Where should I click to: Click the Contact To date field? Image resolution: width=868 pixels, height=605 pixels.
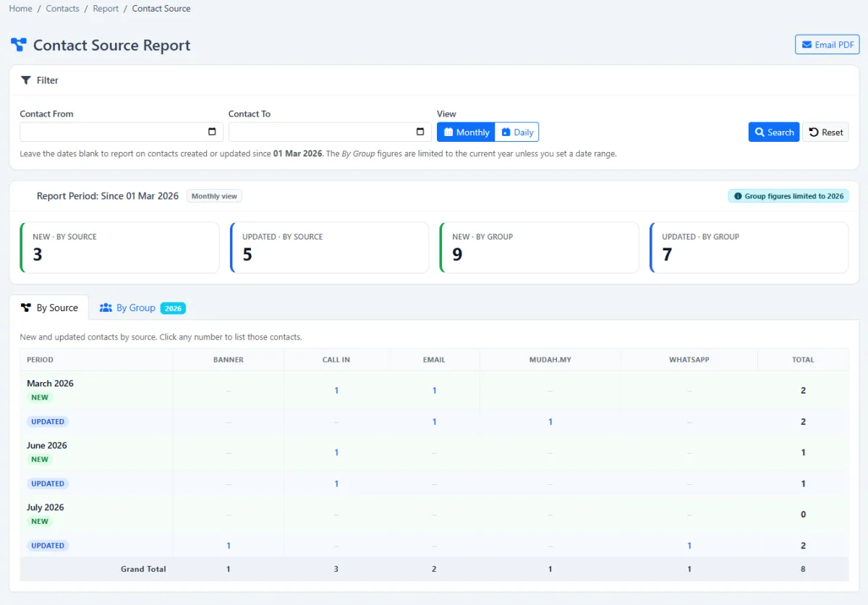pos(330,132)
